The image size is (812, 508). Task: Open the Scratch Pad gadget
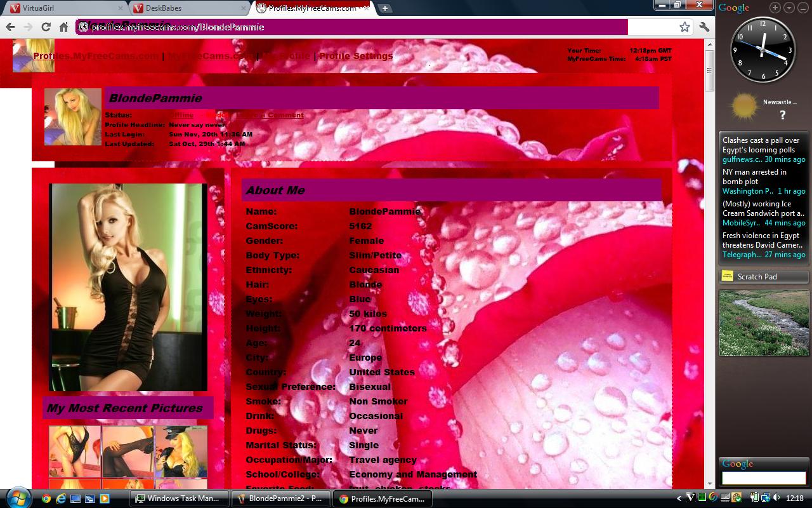click(x=764, y=277)
